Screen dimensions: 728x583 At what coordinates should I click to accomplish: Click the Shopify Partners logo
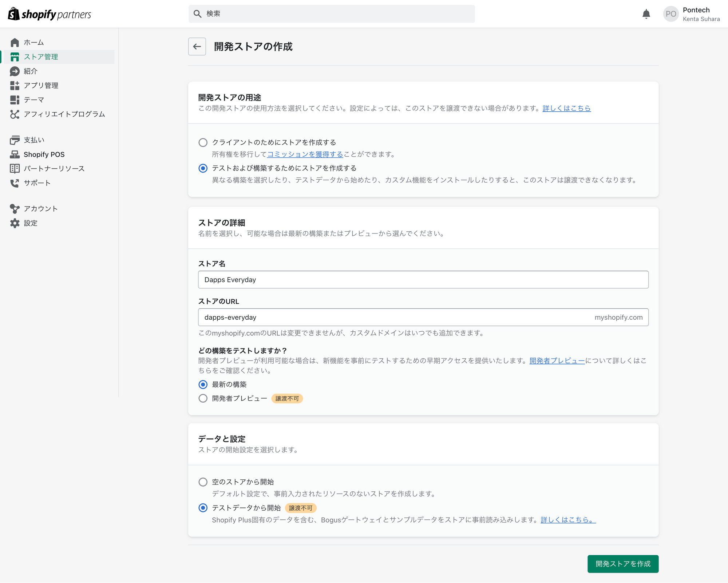(50, 14)
